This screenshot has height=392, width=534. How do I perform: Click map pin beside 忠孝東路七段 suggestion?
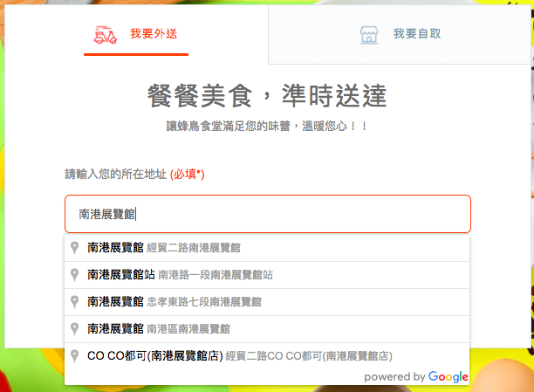point(74,302)
